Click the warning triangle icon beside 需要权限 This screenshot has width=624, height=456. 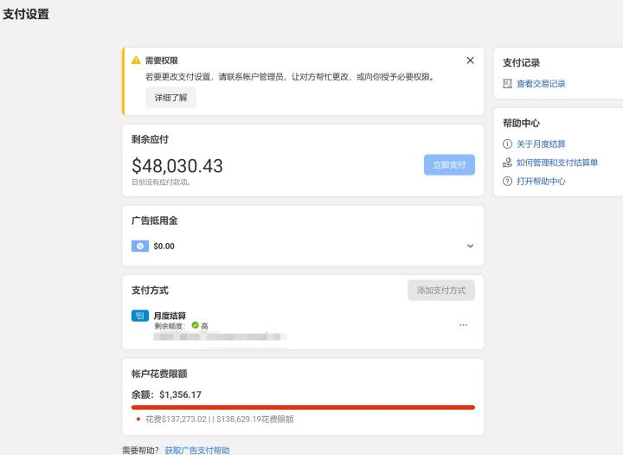[136, 61]
